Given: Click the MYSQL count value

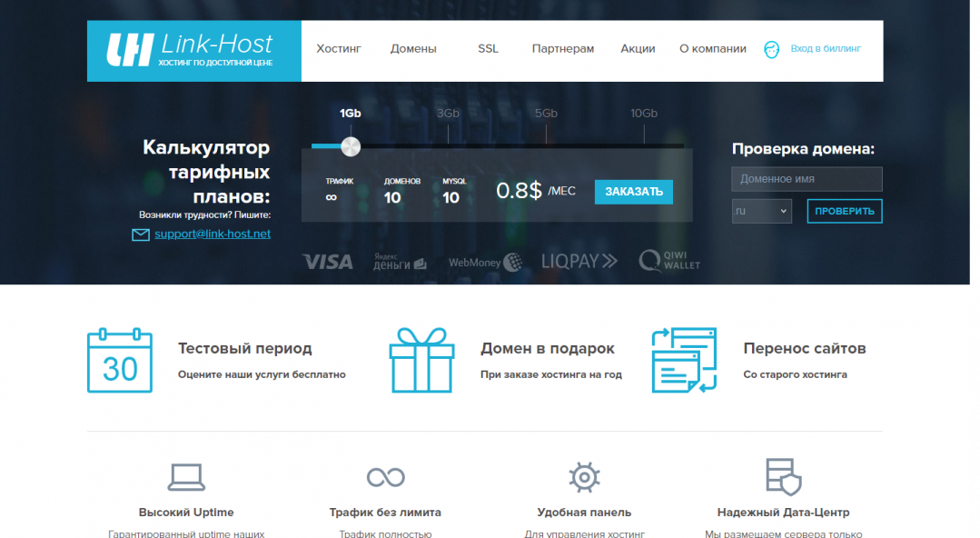Looking at the screenshot, I should (450, 198).
